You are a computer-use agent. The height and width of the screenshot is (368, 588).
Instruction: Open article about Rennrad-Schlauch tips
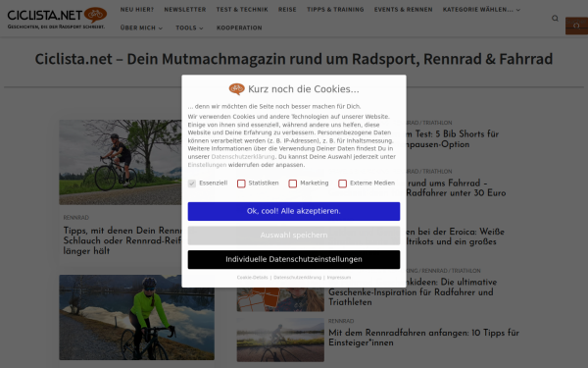coord(122,240)
